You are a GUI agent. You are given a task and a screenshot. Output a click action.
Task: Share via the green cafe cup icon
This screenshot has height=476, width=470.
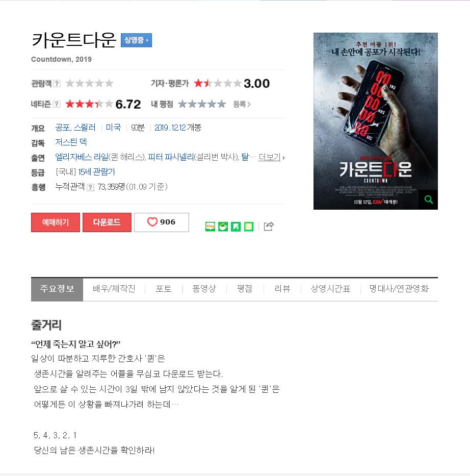coord(223,227)
